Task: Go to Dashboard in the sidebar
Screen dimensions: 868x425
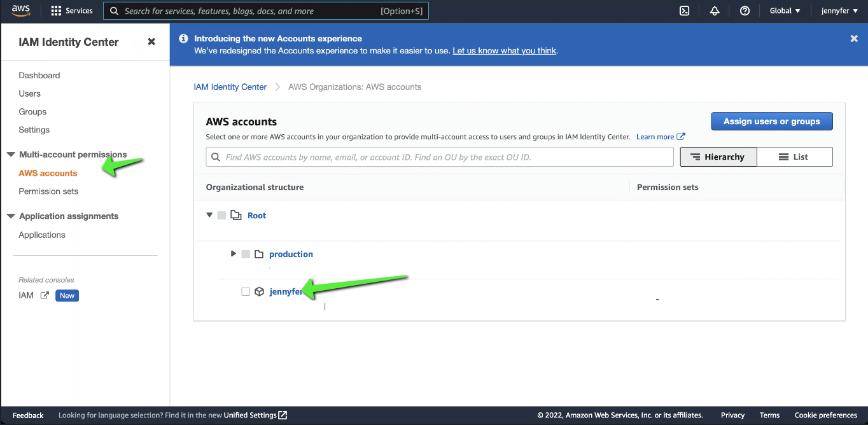Action: click(39, 75)
